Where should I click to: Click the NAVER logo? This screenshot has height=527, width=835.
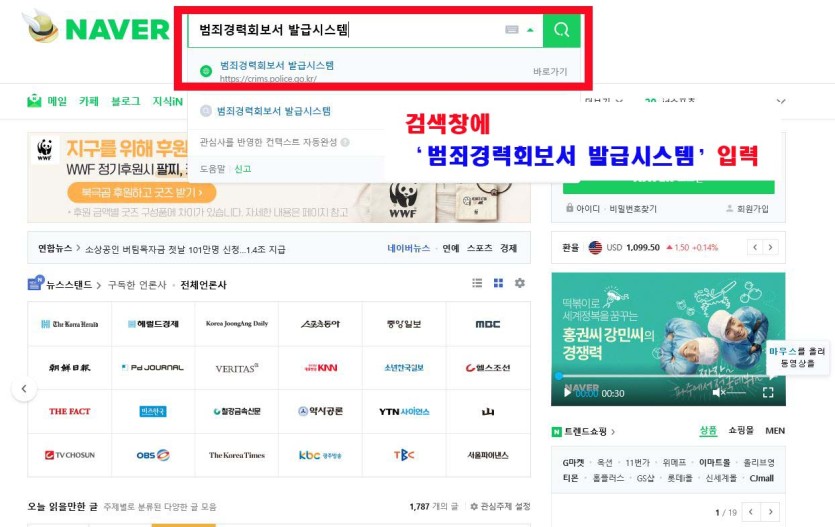[97, 29]
